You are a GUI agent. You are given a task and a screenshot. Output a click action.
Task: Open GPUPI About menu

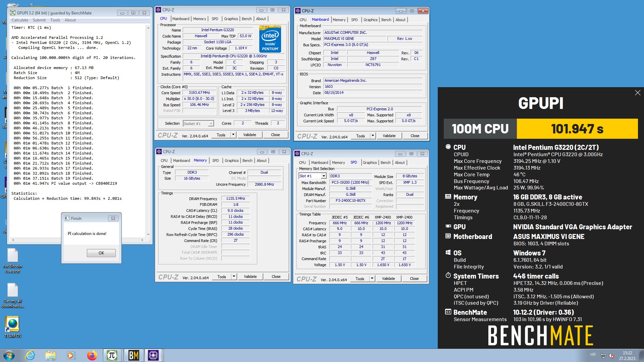pos(70,20)
